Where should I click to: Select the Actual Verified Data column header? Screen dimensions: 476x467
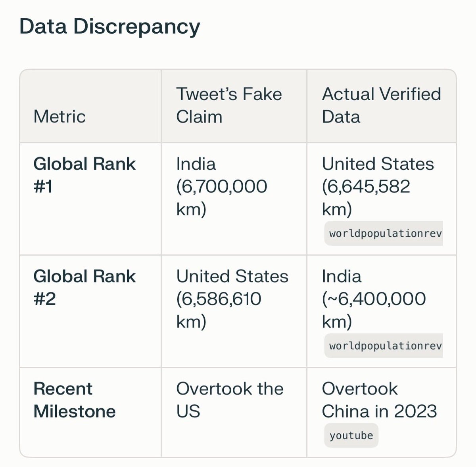[x=382, y=105]
